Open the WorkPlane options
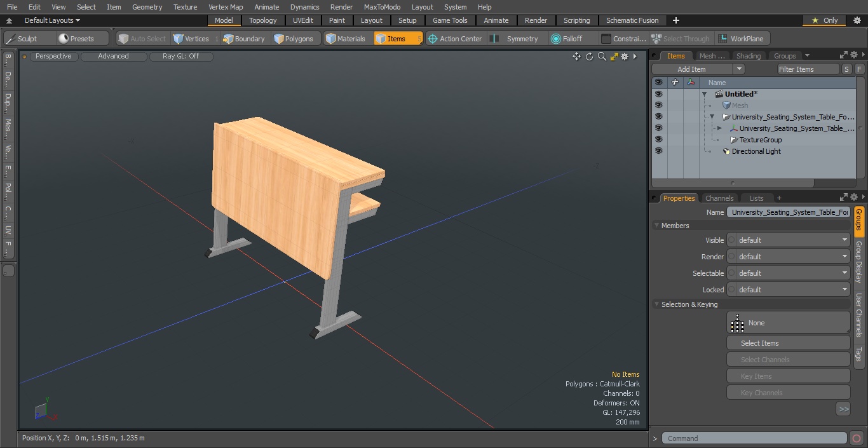Screen dimensions: 868x448 [x=742, y=39]
